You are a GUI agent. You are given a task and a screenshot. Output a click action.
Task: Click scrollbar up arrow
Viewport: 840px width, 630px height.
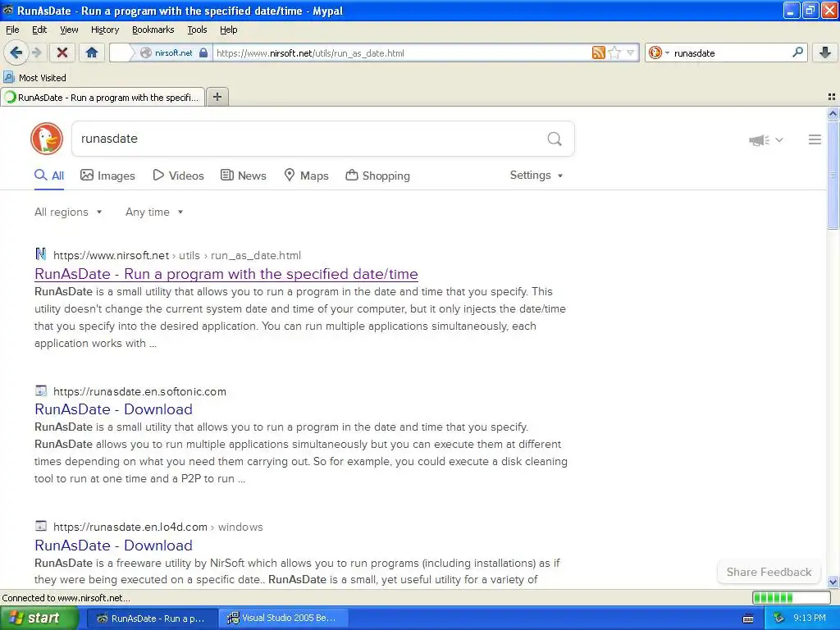tap(833, 113)
